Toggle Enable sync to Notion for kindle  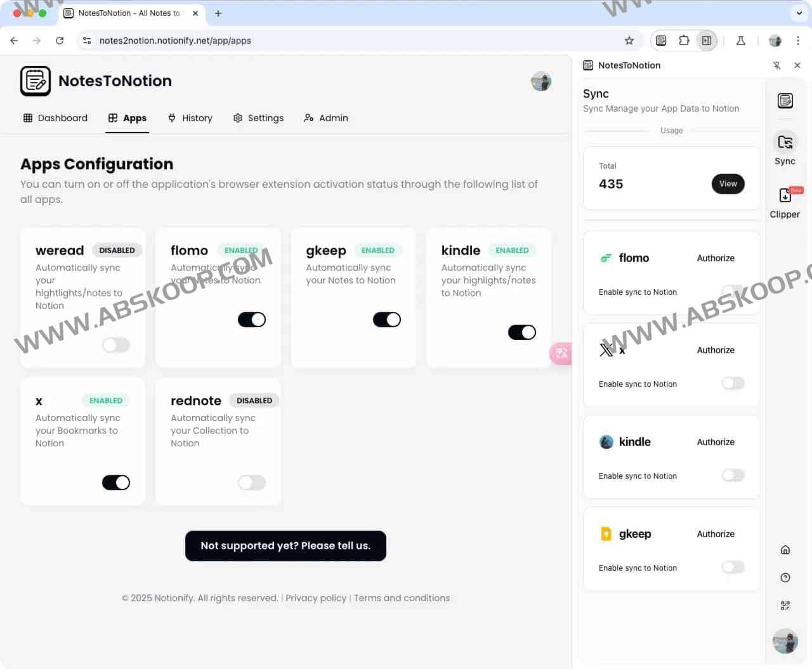click(733, 475)
